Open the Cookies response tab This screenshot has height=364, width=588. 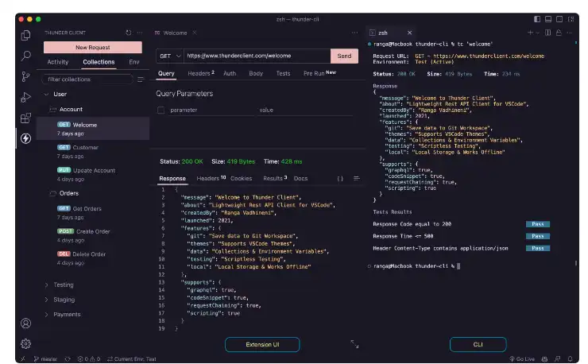coord(241,179)
